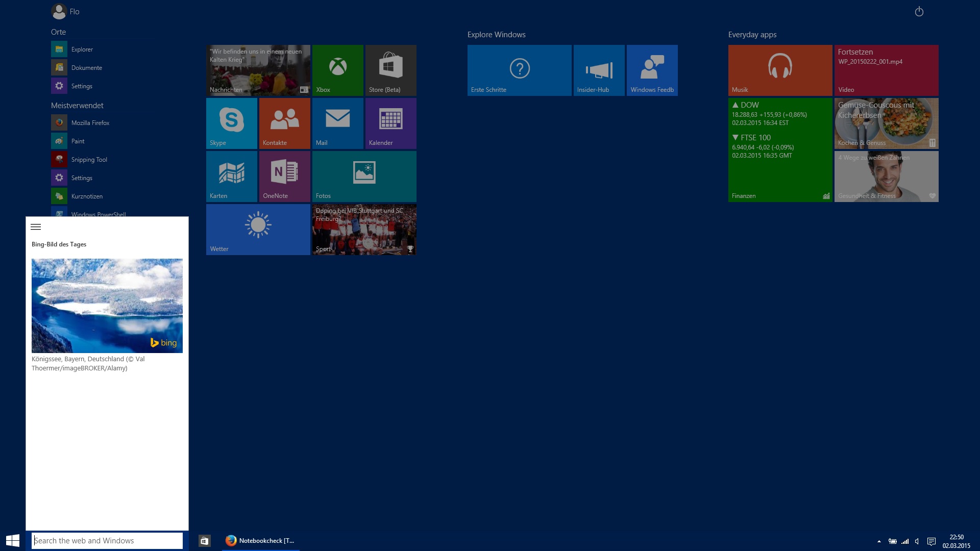Open the Fotos tile
This screenshot has height=551, width=980.
pyautogui.click(x=364, y=177)
